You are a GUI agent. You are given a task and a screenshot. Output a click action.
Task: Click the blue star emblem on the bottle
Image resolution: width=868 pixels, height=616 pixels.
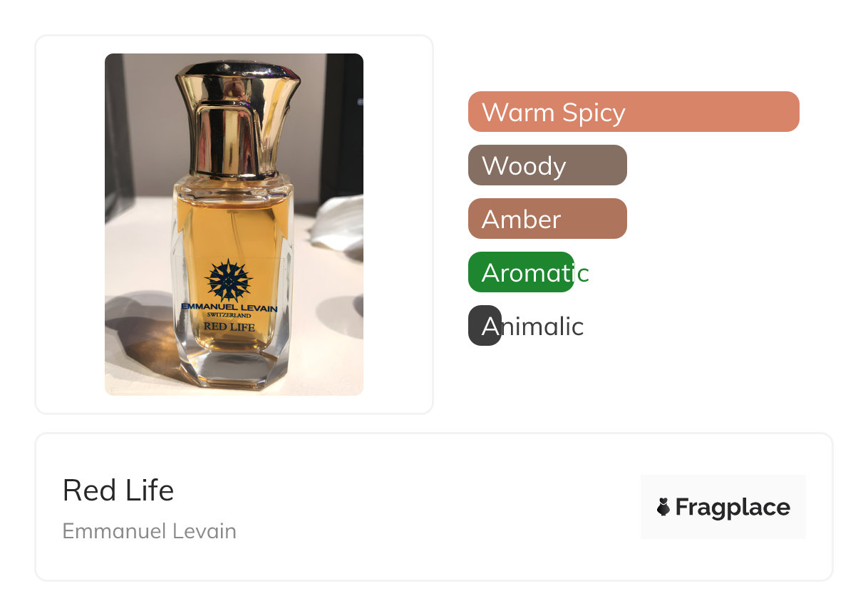click(228, 279)
